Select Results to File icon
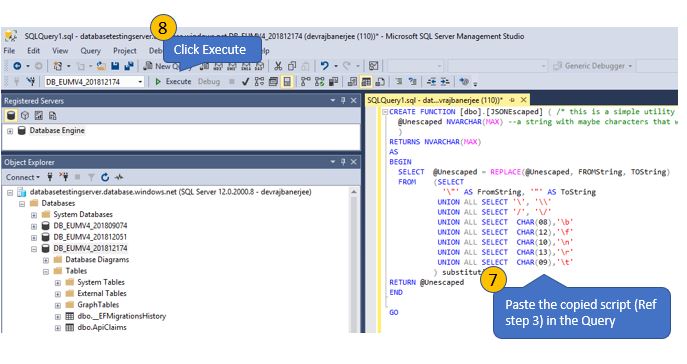 (x=380, y=81)
